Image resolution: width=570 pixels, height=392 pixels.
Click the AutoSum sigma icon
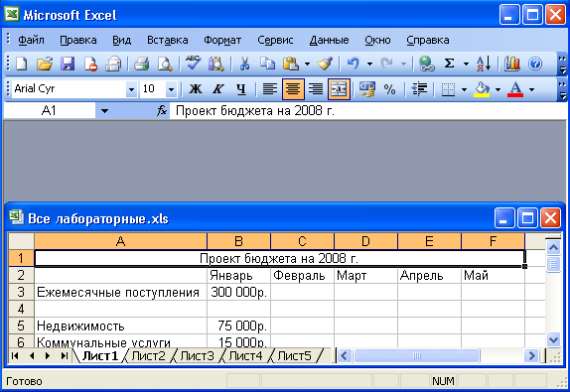[450, 64]
